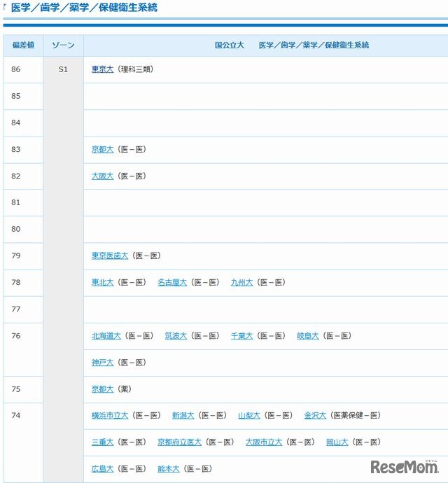Viewport: 448px width, 483px height.
Task: Open the 京都府立医大 link
Action: (x=179, y=442)
